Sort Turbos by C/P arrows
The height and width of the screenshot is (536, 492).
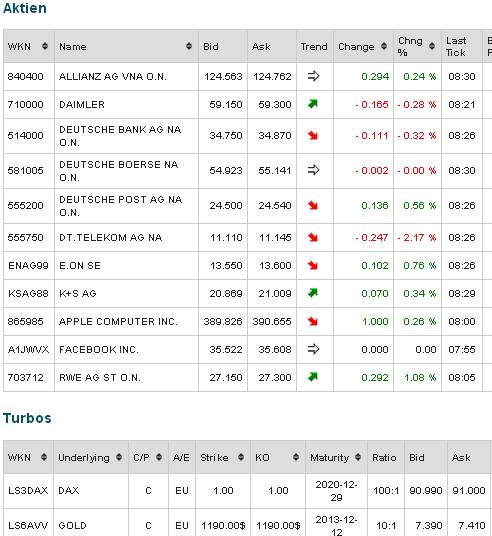pos(159,457)
